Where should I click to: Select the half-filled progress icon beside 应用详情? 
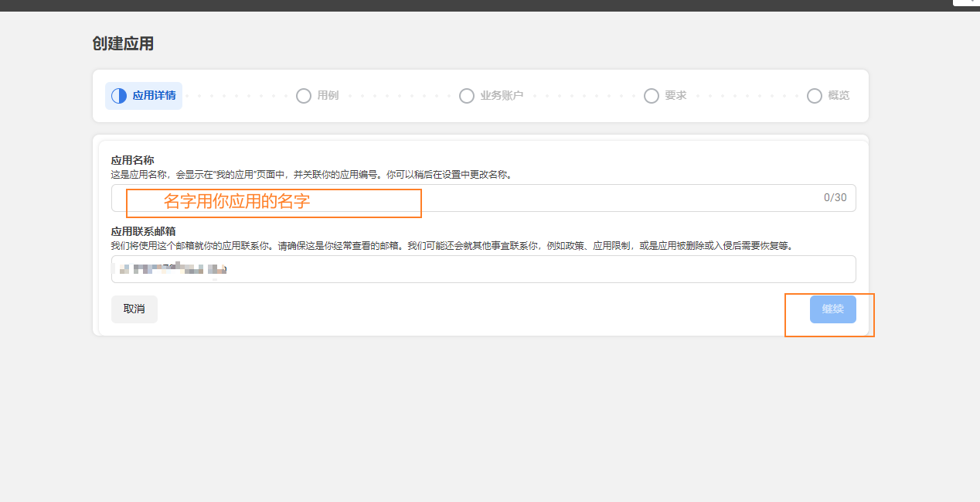(x=117, y=96)
